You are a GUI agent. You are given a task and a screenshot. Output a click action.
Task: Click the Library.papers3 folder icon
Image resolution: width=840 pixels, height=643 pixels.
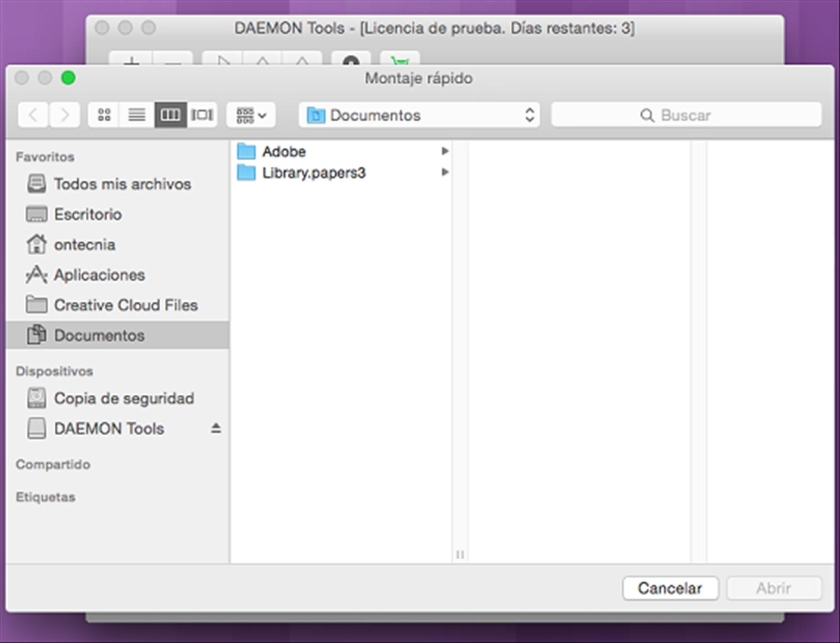point(246,173)
